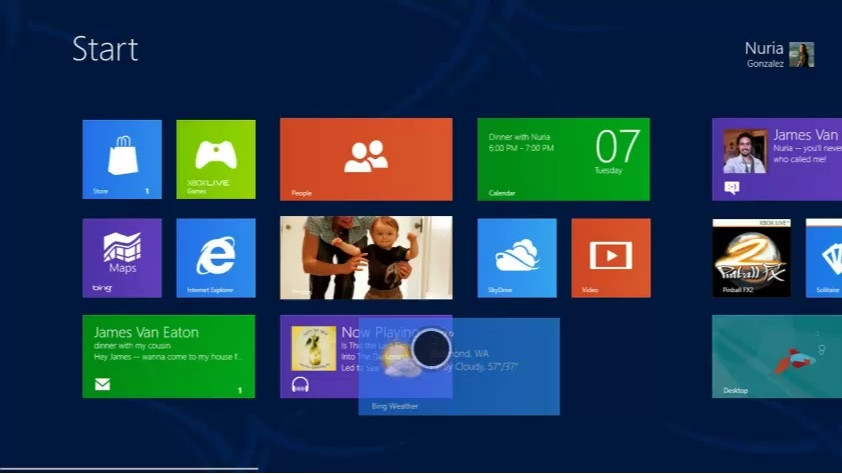Open the Video tile
The height and width of the screenshot is (474, 842).
pyautogui.click(x=611, y=258)
